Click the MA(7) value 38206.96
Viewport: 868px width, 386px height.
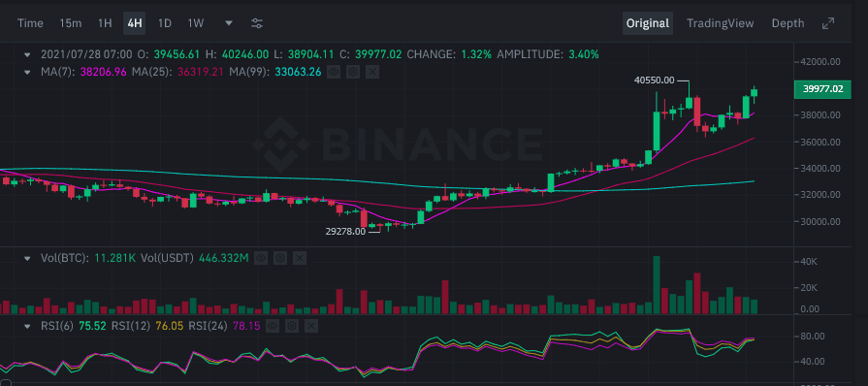click(x=104, y=72)
